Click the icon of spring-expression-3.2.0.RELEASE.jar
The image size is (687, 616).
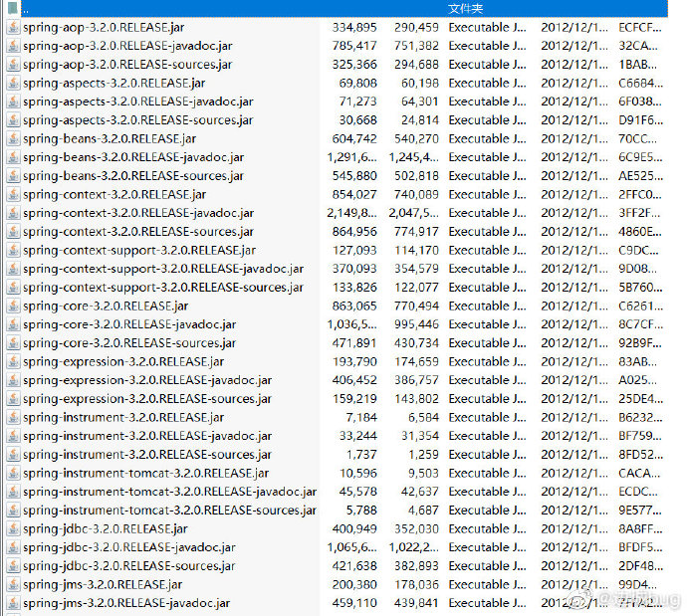coord(14,361)
